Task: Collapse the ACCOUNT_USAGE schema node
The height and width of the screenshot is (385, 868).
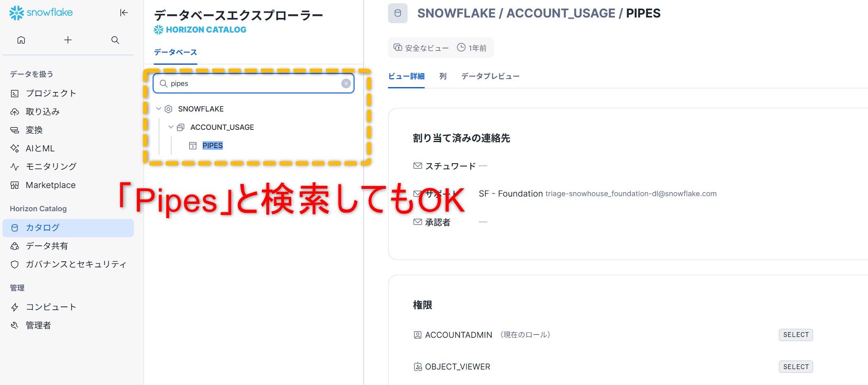Action: tap(171, 127)
